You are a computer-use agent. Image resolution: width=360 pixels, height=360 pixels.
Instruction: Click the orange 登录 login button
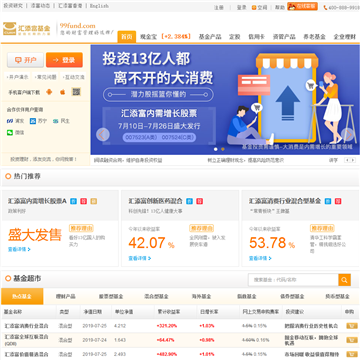point(64,60)
